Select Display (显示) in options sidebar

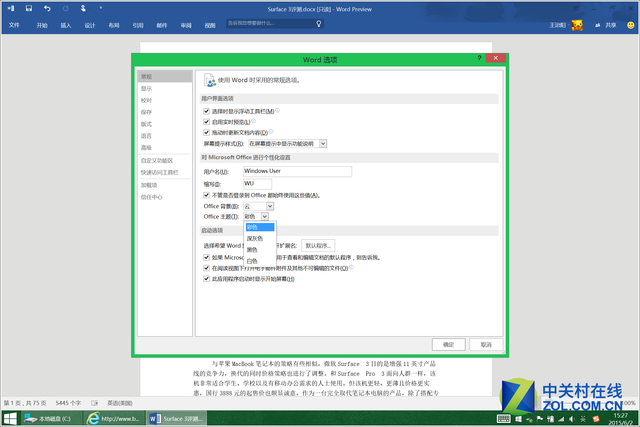pyautogui.click(x=164, y=89)
